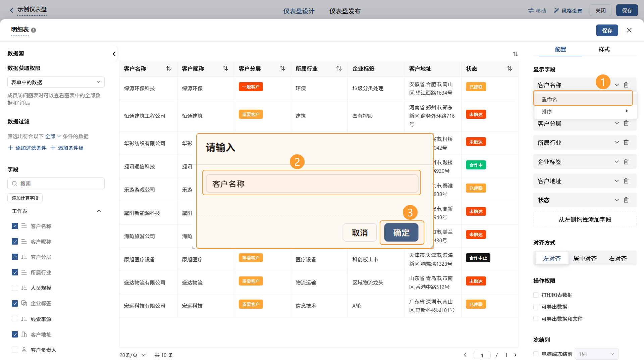Open the 表单中的数据 dropdown
This screenshot has width=644, height=362.
(56, 82)
